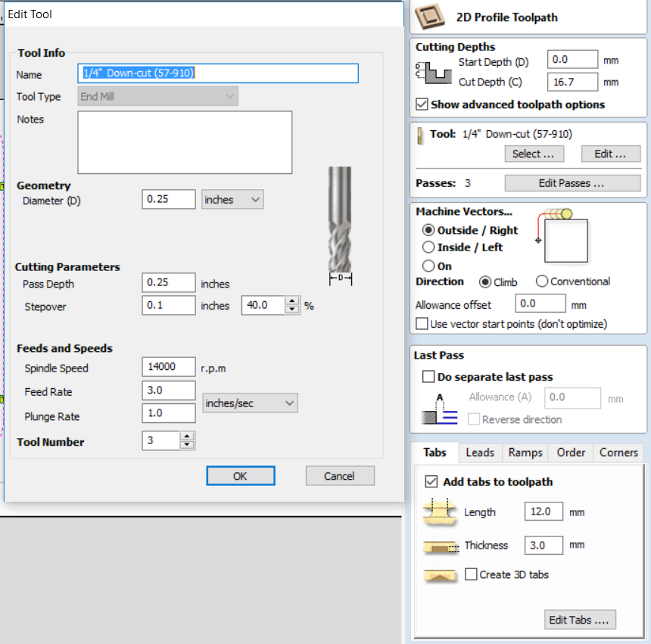Click the Edit Tabs .... button
Screen dimensions: 651x644
[x=580, y=620]
